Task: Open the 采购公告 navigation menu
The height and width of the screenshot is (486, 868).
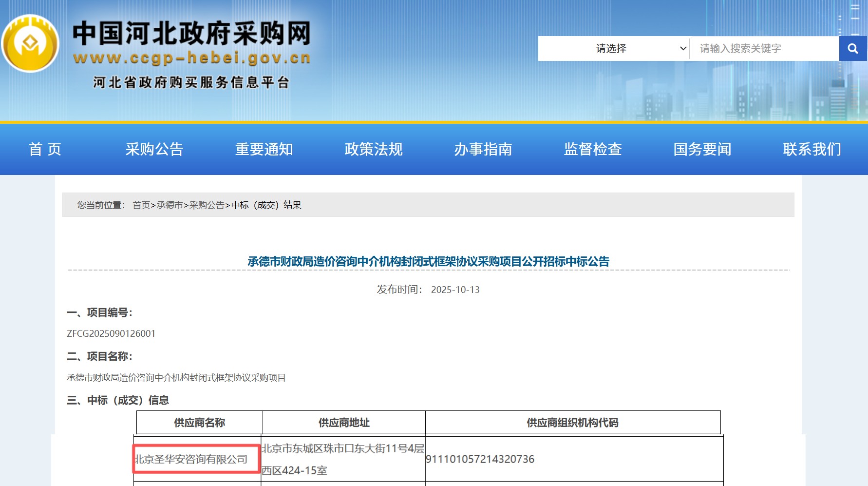Action: (154, 149)
